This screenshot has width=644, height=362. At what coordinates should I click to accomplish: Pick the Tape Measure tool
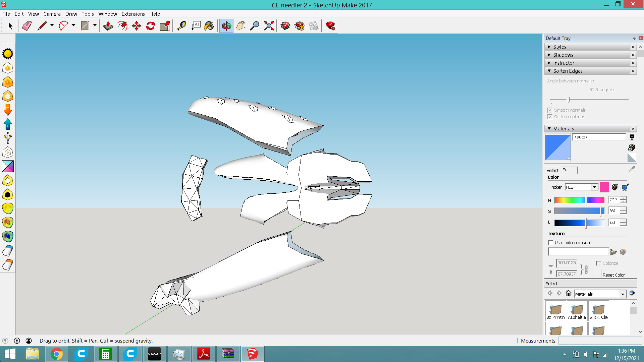pyautogui.click(x=181, y=26)
